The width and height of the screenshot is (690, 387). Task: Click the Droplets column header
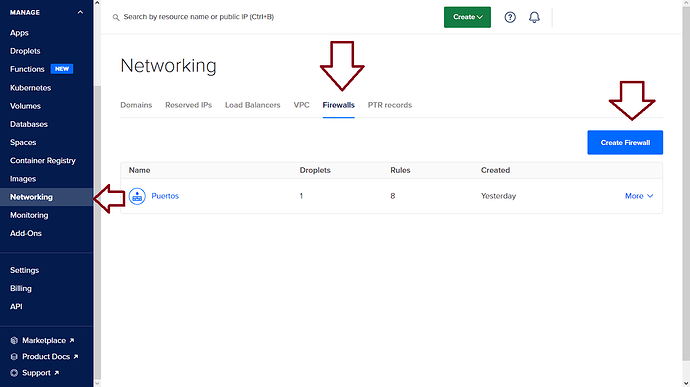click(315, 170)
